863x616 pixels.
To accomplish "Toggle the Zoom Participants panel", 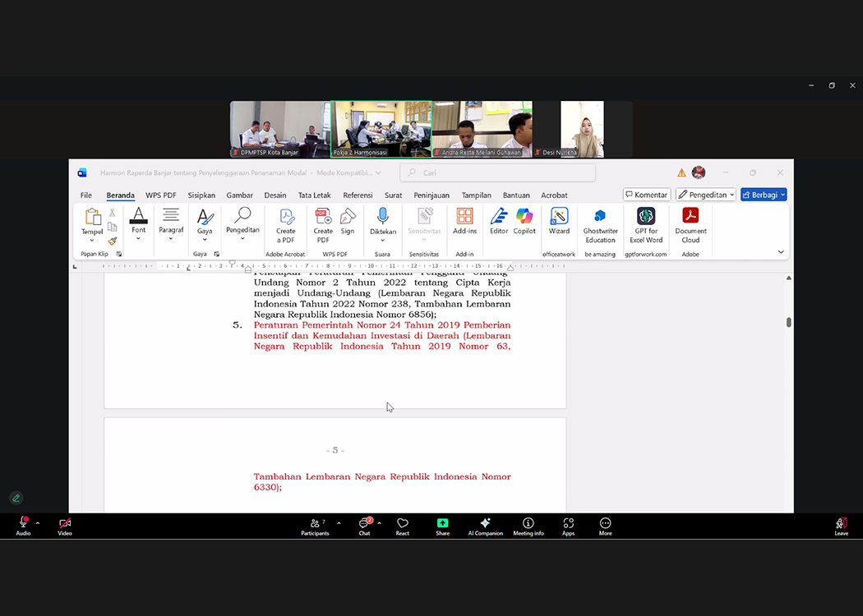I will (315, 526).
